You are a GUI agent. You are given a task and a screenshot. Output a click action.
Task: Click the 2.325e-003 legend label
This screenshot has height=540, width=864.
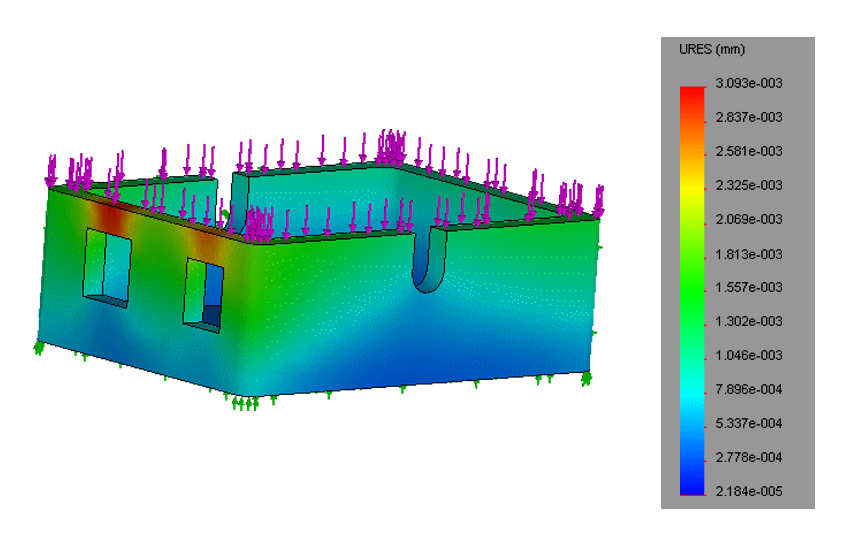pyautogui.click(x=748, y=185)
